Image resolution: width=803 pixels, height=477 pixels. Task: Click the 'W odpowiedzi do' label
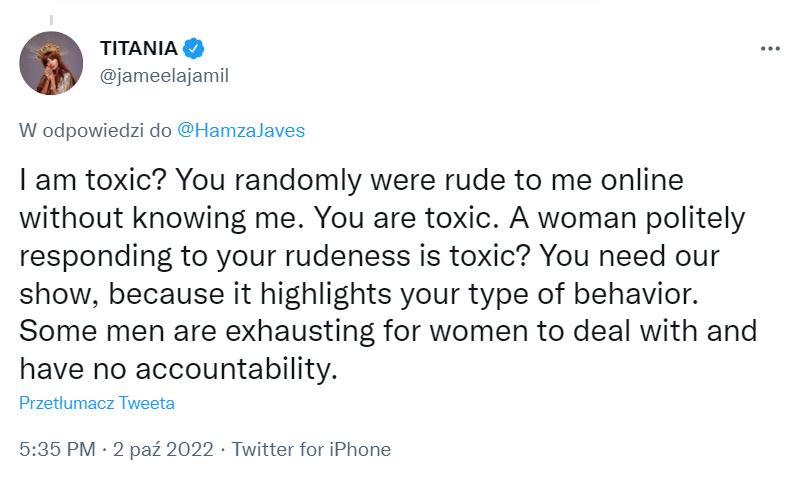coord(96,129)
